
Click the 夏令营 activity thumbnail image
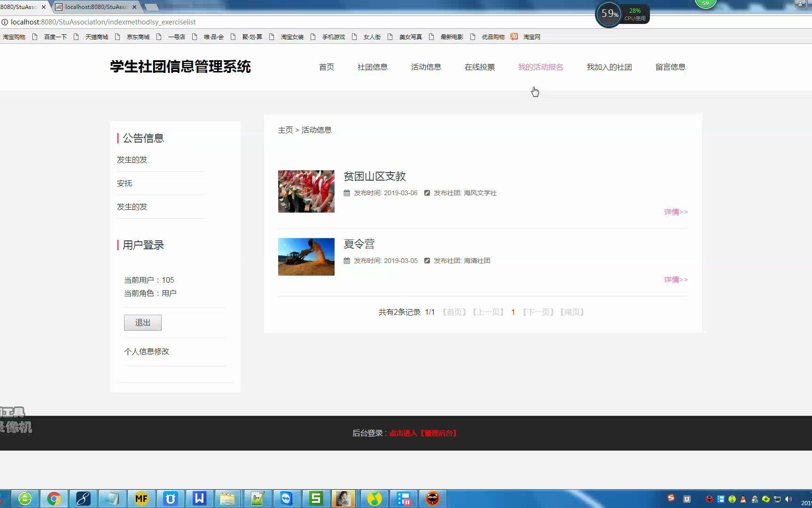pyautogui.click(x=306, y=257)
